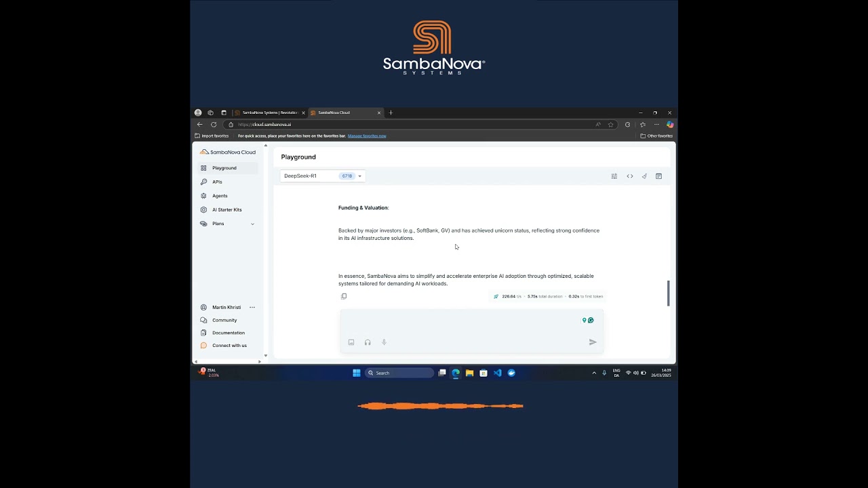Close the SambaNova Cloud browser tab

click(379, 113)
